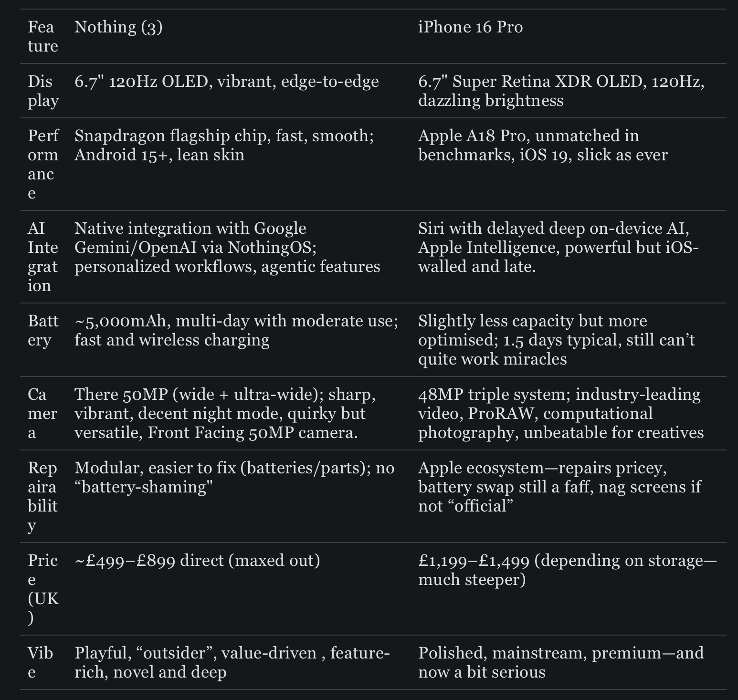This screenshot has width=738, height=700.
Task: Click the "Modular, easier to fix" cell
Action: [x=234, y=477]
